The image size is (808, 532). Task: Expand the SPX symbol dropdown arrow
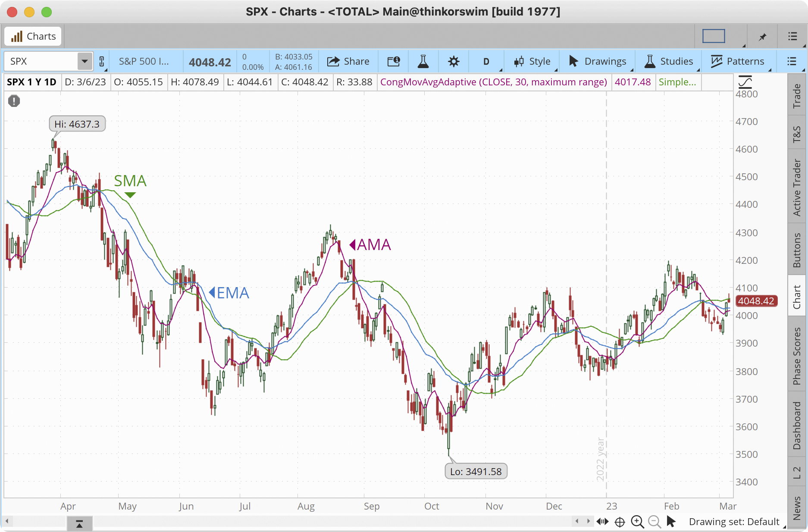tap(85, 61)
